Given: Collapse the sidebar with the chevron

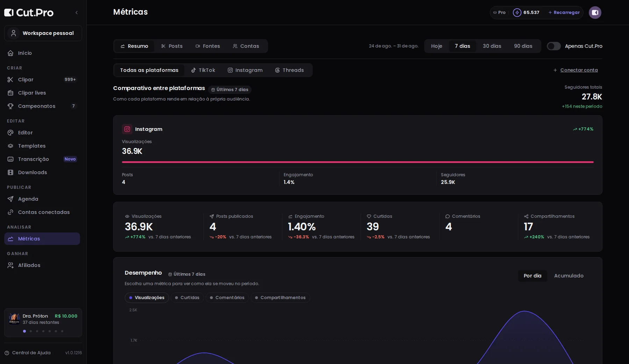Looking at the screenshot, I should pyautogui.click(x=77, y=13).
